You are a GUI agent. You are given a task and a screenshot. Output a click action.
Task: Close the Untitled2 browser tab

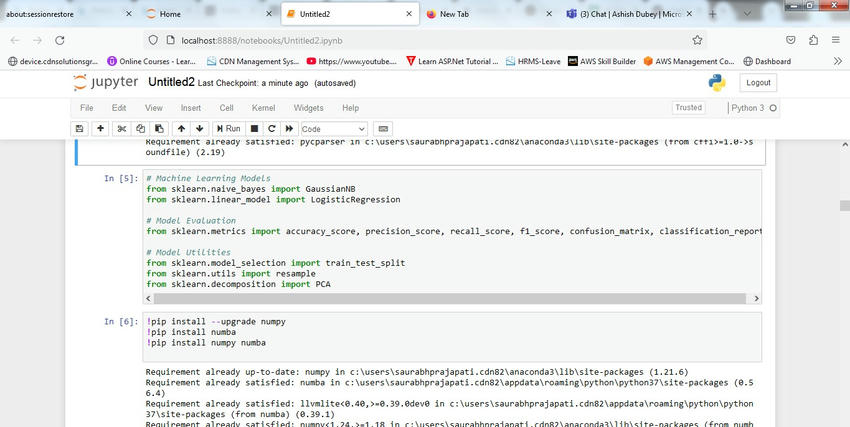[x=409, y=14]
